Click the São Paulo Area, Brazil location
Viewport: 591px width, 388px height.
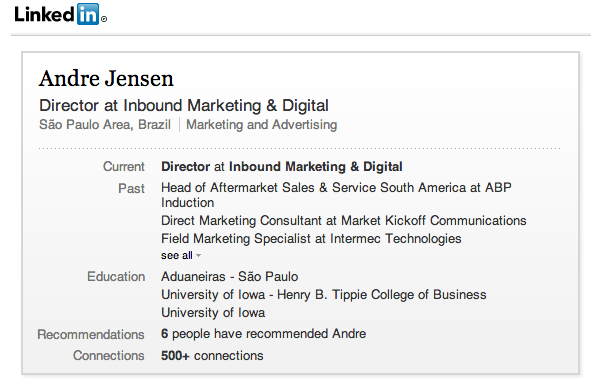pos(105,125)
